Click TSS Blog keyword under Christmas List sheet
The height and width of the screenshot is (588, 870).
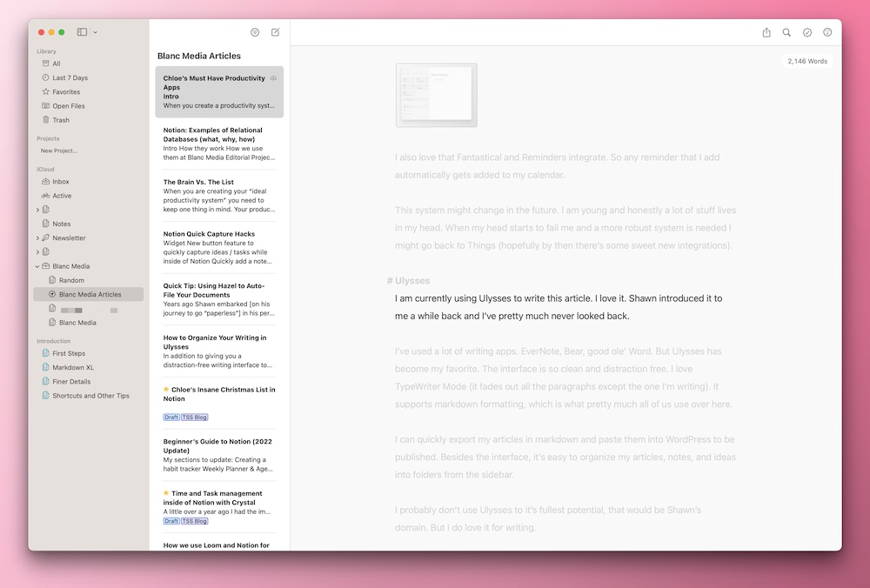pyautogui.click(x=195, y=418)
